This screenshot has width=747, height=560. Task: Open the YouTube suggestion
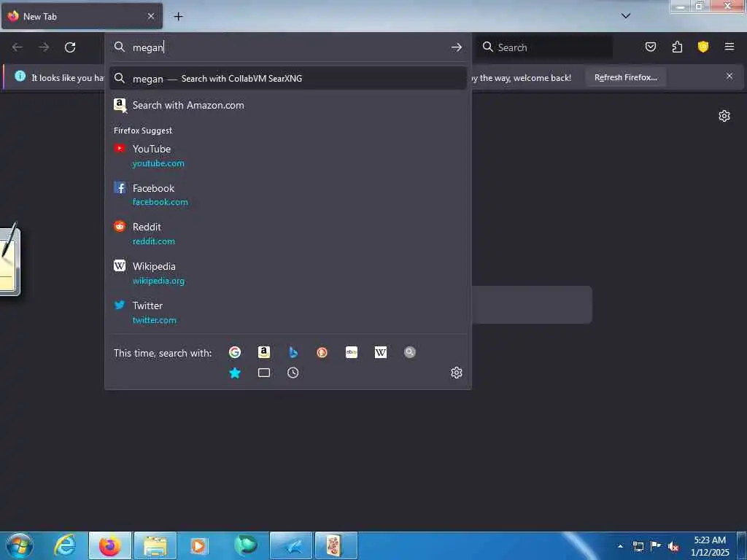click(287, 156)
